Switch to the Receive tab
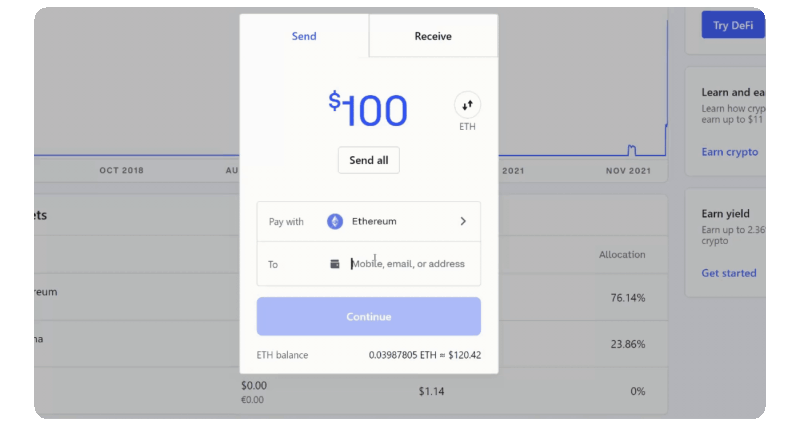Image resolution: width=800 pixels, height=427 pixels. (x=433, y=36)
